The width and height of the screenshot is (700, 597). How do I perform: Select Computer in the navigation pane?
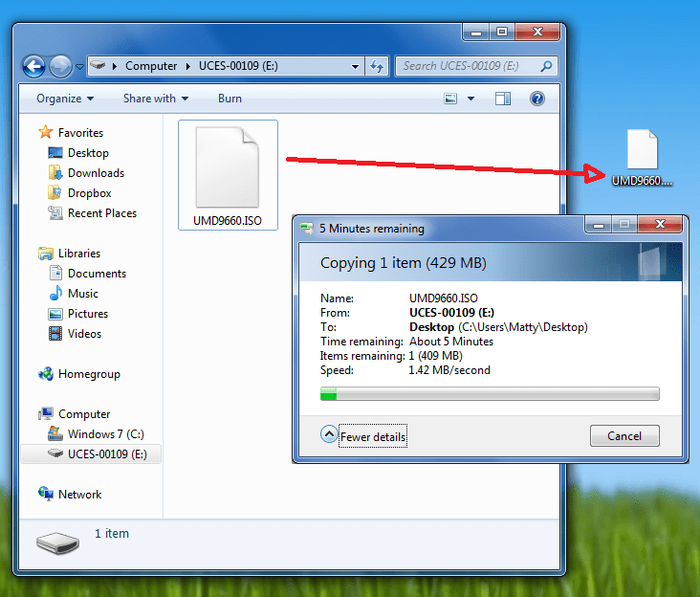(84, 414)
